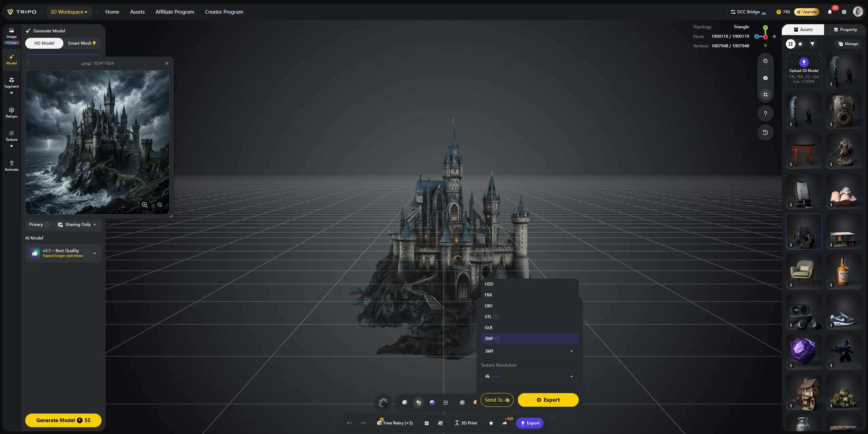Click the camera reset icon in viewport
The height and width of the screenshot is (434, 868).
[x=765, y=78]
